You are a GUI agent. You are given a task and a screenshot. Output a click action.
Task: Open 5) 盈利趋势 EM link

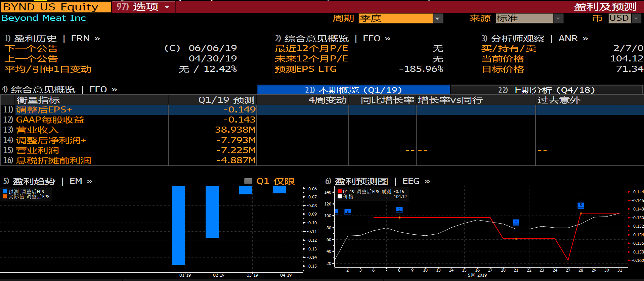click(x=48, y=181)
